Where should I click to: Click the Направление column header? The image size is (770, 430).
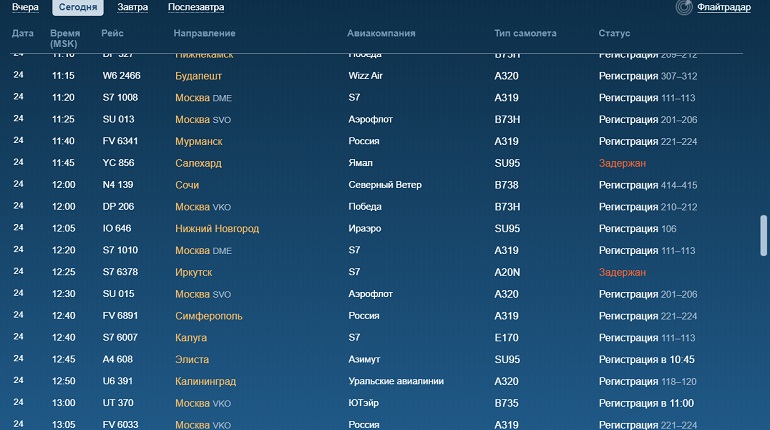point(204,33)
